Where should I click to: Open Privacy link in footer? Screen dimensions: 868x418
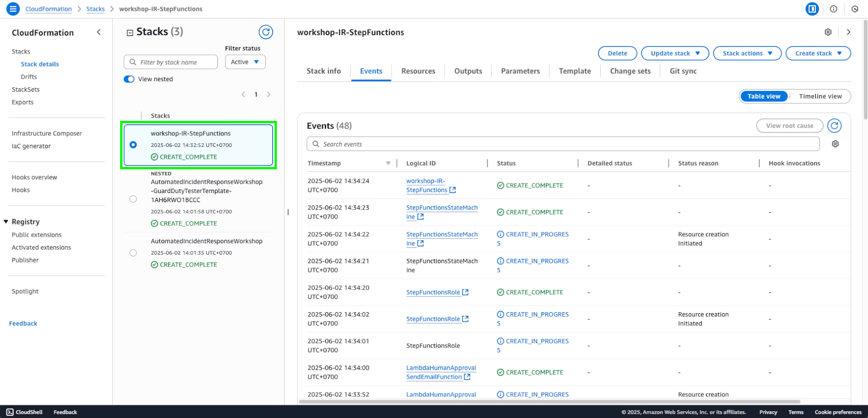pyautogui.click(x=768, y=412)
